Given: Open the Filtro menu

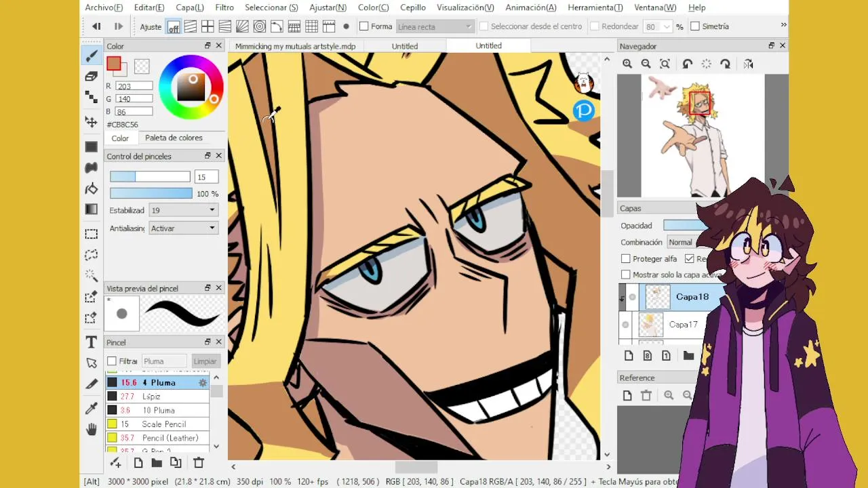Looking at the screenshot, I should click(224, 7).
